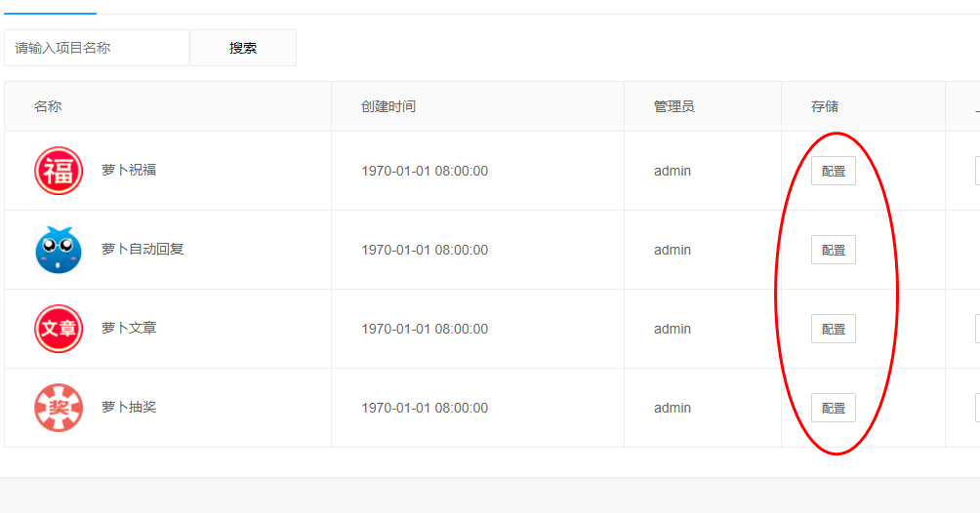Click the 名称 column header
Viewport: 980px width, 513px height.
click(48, 106)
